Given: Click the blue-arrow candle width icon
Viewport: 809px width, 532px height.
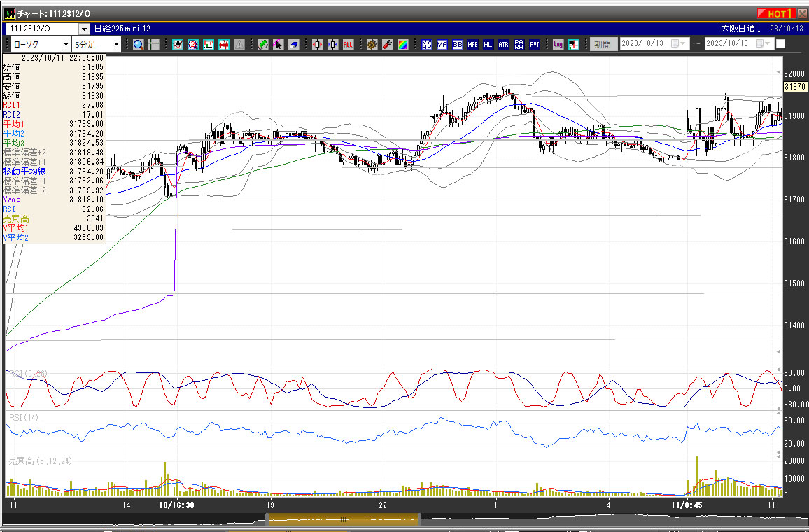Looking at the screenshot, I should click(333, 45).
